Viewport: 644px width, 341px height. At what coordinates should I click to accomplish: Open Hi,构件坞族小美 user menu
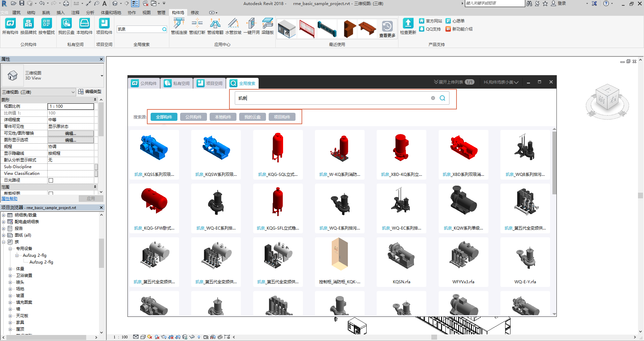pos(501,82)
